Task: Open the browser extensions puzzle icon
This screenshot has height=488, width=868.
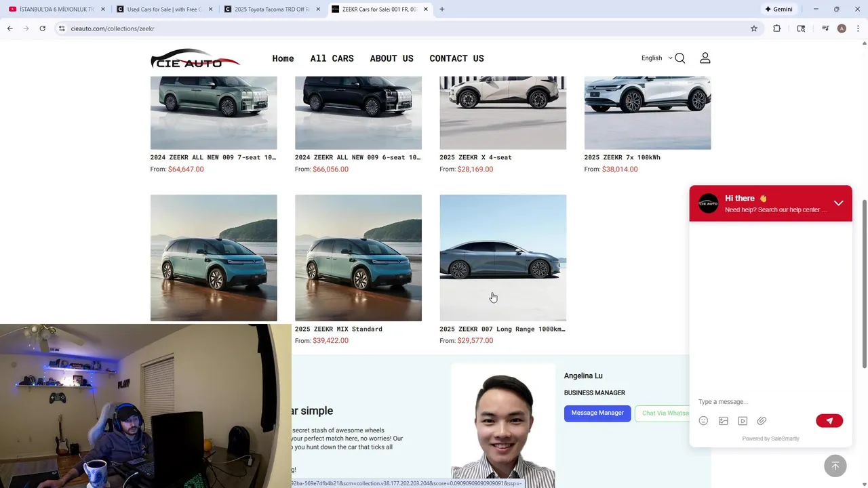Action: (777, 28)
